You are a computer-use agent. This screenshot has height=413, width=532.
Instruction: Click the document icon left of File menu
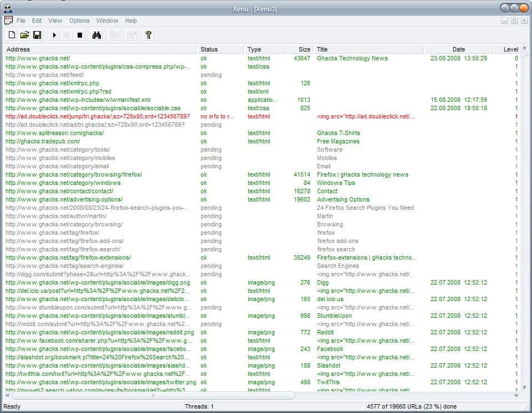click(x=8, y=20)
